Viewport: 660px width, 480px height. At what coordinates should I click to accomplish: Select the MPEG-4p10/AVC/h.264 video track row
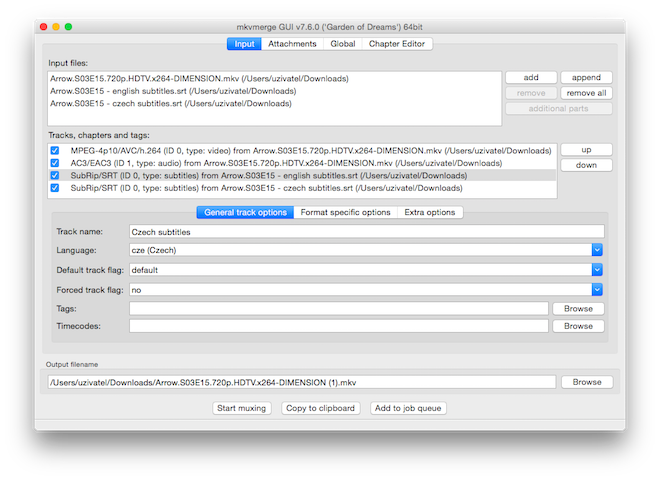(302, 150)
